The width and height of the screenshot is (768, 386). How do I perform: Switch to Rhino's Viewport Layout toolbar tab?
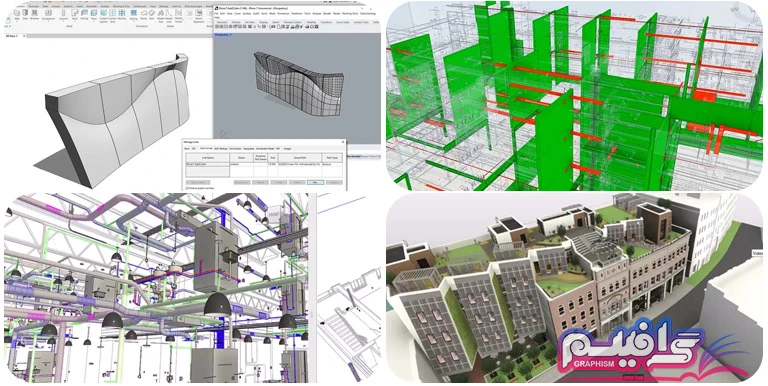293,23
